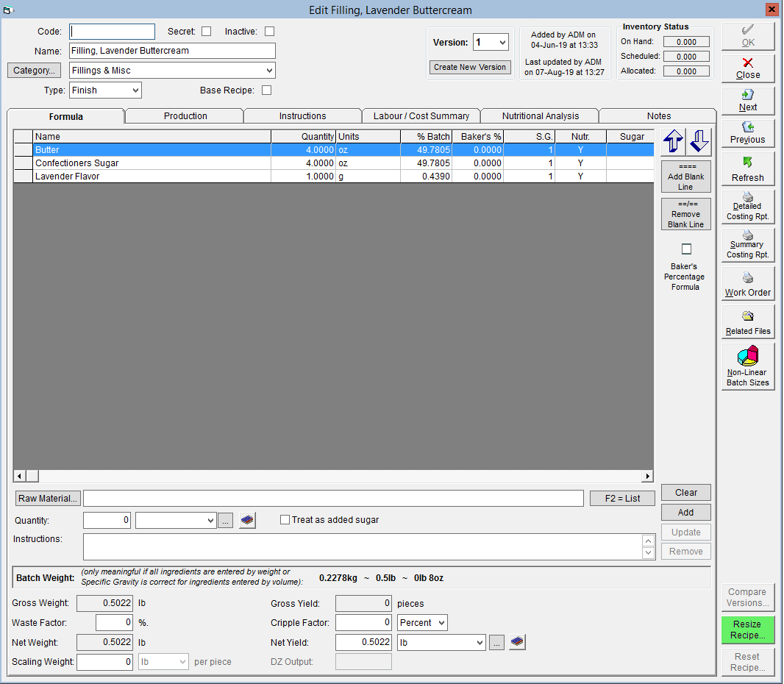Open Non-Linear Batch Sizes
Screen dimensions: 784x684
click(748, 366)
